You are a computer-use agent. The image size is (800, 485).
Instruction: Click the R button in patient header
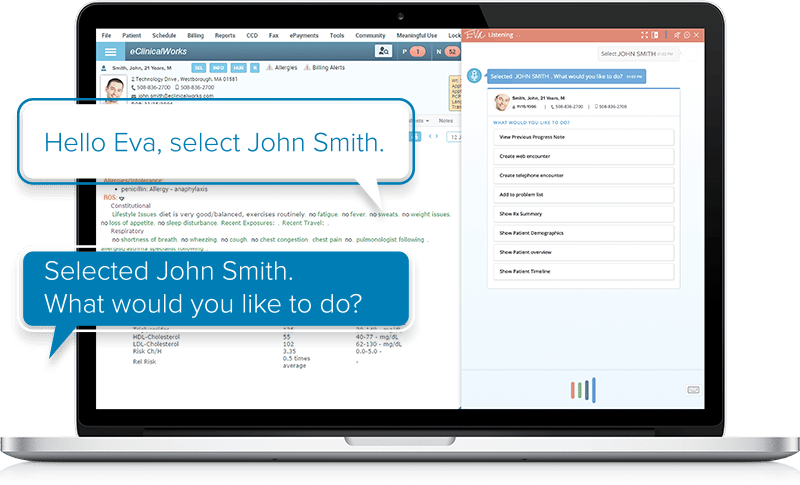click(x=255, y=68)
